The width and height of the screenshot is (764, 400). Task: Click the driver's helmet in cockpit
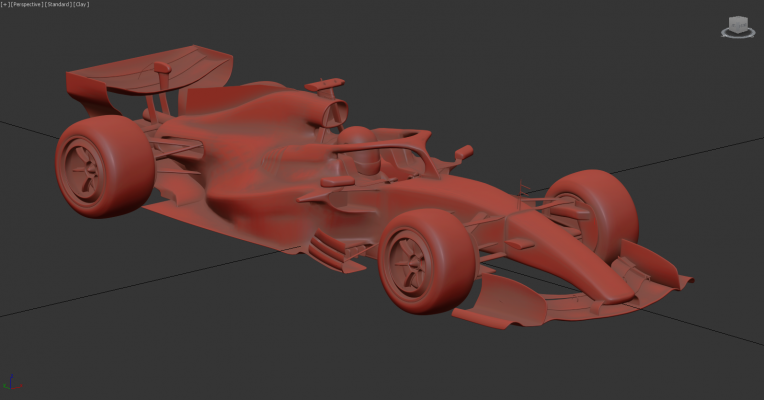pos(355,140)
